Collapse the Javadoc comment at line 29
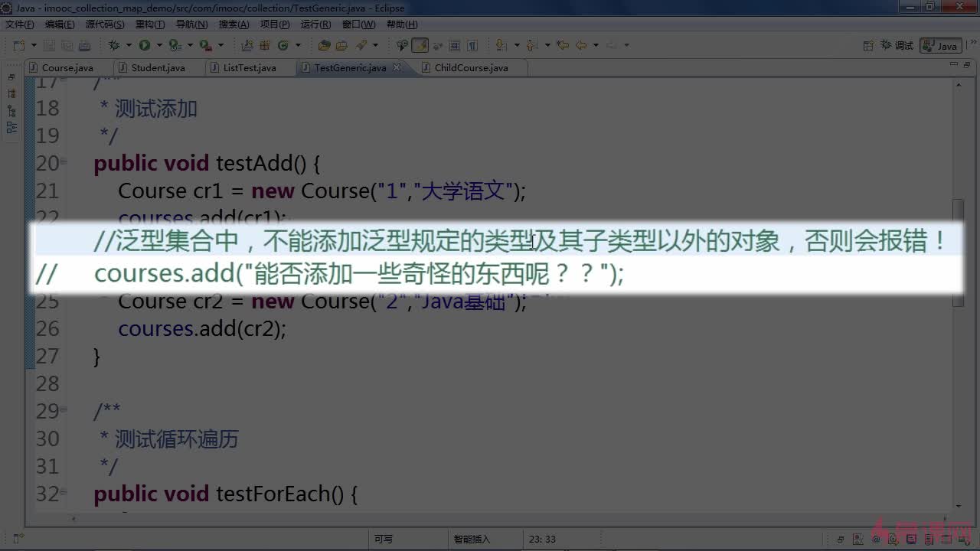The width and height of the screenshot is (980, 551). tap(64, 410)
